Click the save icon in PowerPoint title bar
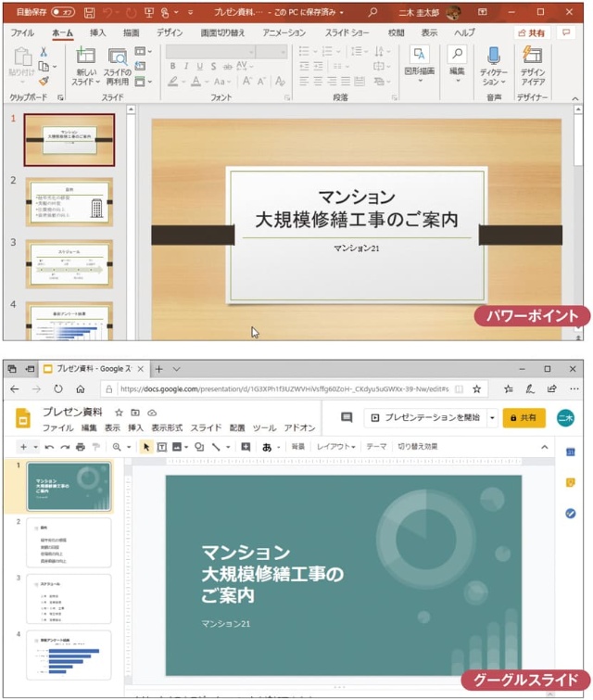This screenshot has height=700, width=593. pos(89,13)
